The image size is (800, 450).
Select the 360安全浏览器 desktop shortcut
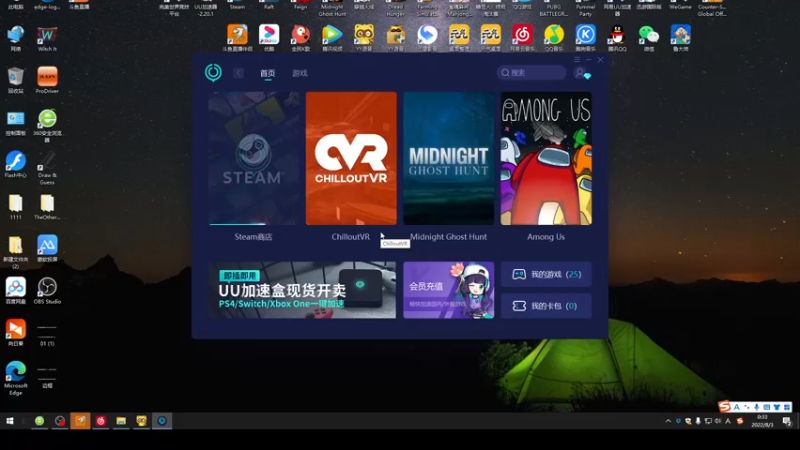(47, 125)
